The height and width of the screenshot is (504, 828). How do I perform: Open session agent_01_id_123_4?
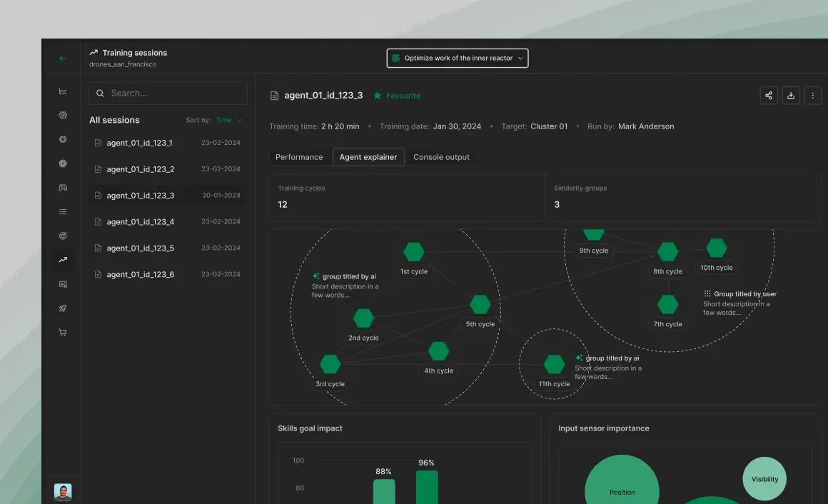coord(167,222)
